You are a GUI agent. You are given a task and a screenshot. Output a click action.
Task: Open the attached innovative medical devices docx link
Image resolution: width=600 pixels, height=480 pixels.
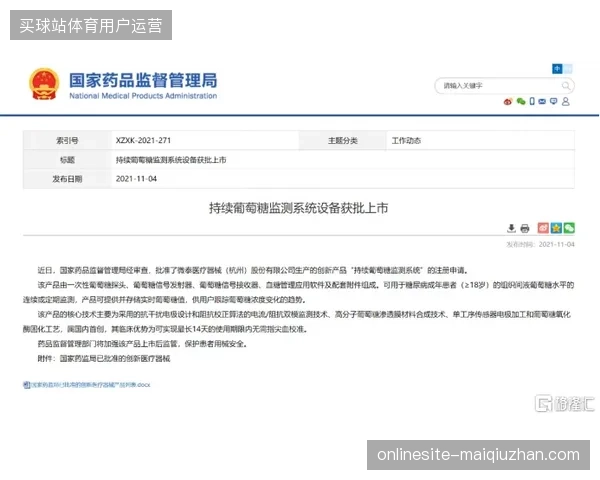pyautogui.click(x=90, y=385)
